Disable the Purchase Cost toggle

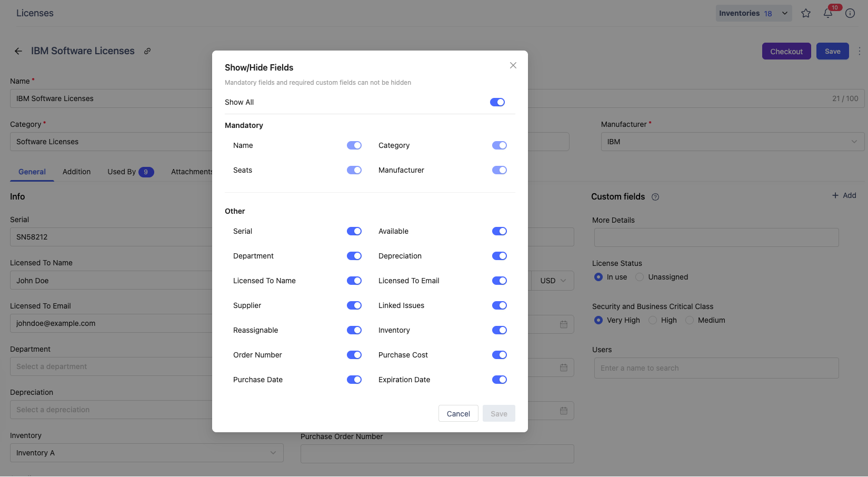[x=499, y=355]
